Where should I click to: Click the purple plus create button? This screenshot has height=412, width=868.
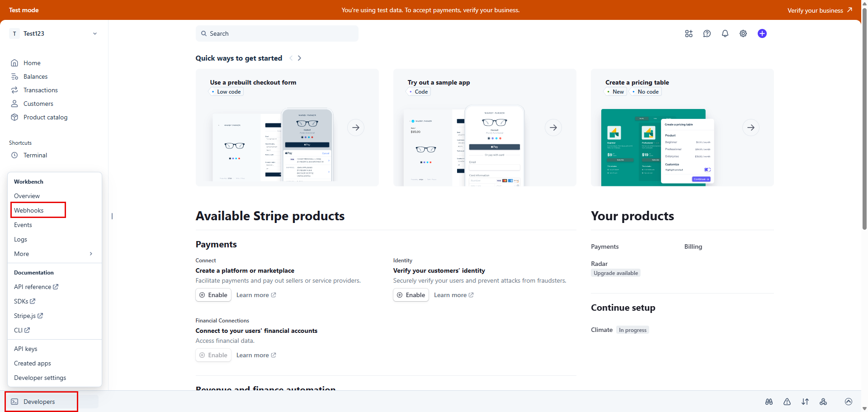click(762, 33)
